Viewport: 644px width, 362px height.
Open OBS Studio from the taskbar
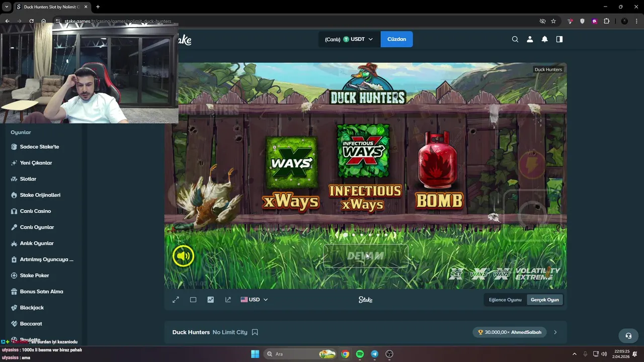coord(389,354)
